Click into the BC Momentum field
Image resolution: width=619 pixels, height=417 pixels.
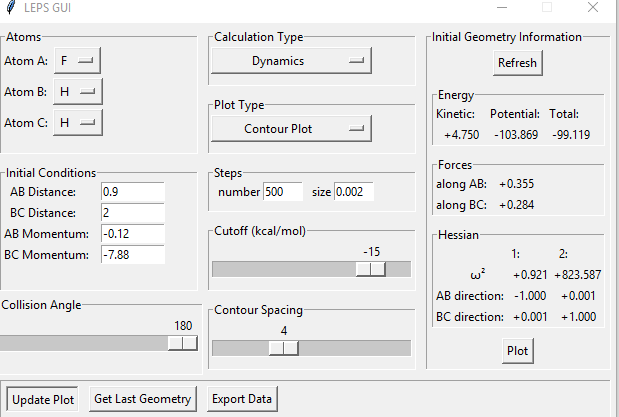(x=132, y=255)
